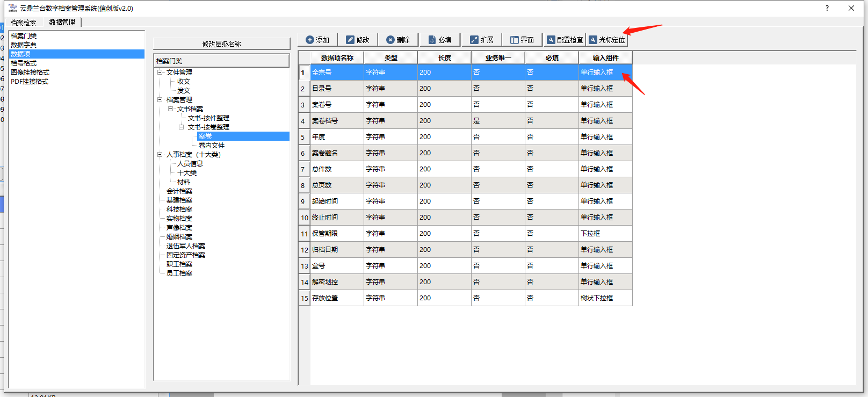Screen dimensions: 868x397
Task: Click the 光标定位 (Cursor Locate) icon
Action: coord(593,40)
